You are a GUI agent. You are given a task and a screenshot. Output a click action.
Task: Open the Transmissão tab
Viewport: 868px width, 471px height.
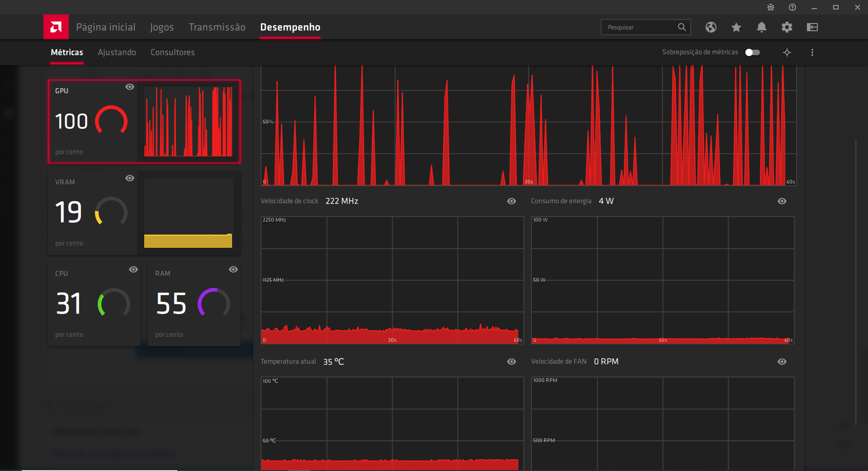click(x=217, y=27)
